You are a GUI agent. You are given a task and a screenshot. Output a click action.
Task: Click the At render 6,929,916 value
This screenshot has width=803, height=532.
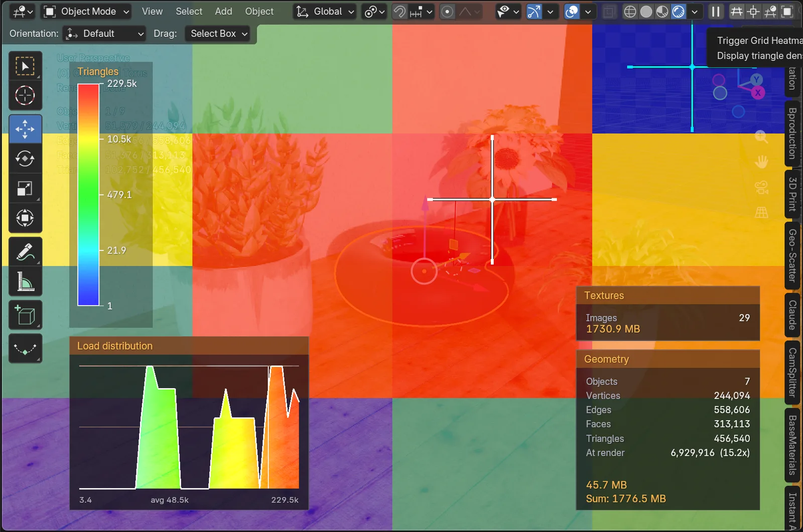693,453
